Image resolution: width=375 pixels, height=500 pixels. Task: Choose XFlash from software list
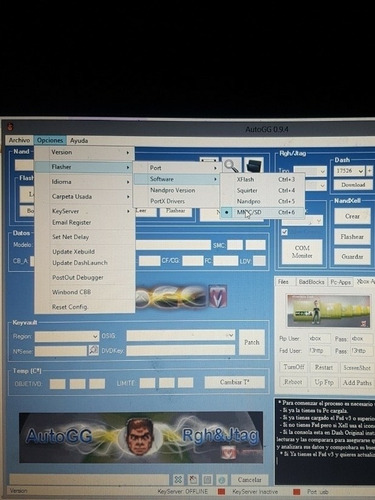pos(262,179)
